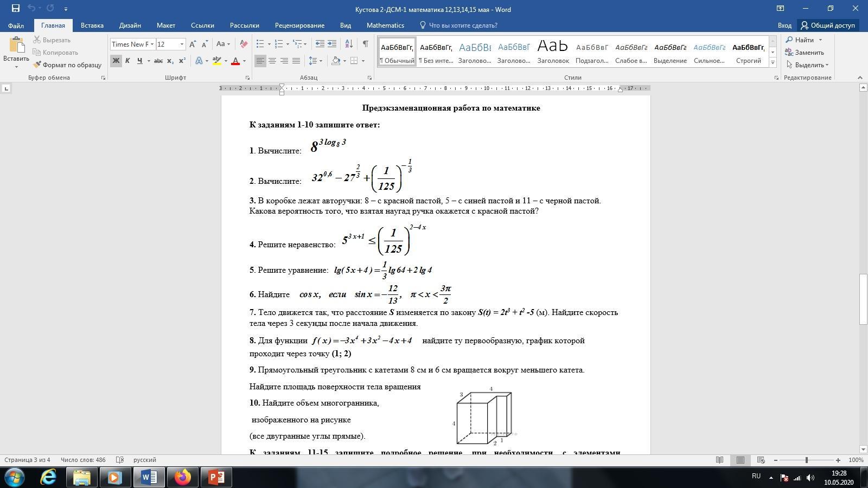
Task: Toggle Subscript formatting
Action: pos(170,61)
